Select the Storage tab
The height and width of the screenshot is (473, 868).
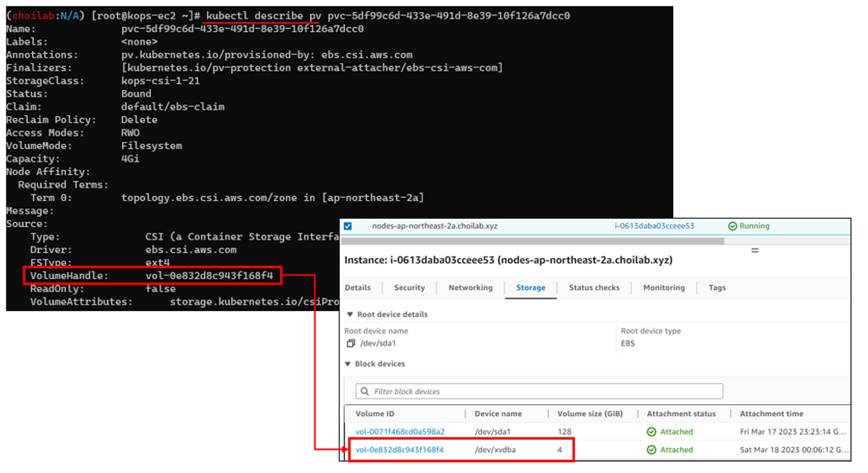click(x=530, y=288)
